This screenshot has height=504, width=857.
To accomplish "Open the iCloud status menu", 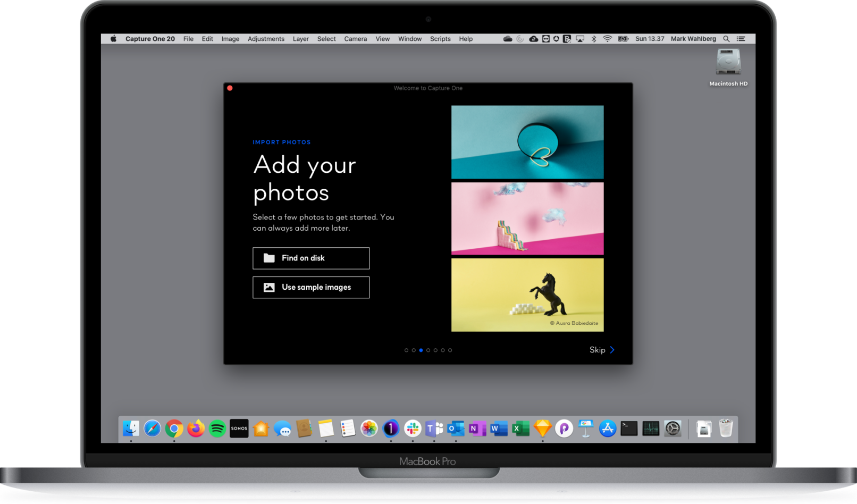I will (x=508, y=38).
